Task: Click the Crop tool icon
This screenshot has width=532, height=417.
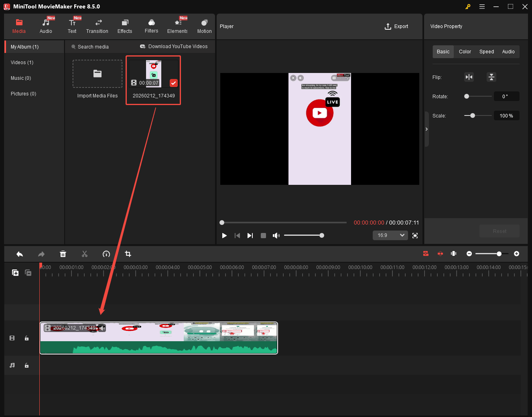Action: [x=128, y=254]
